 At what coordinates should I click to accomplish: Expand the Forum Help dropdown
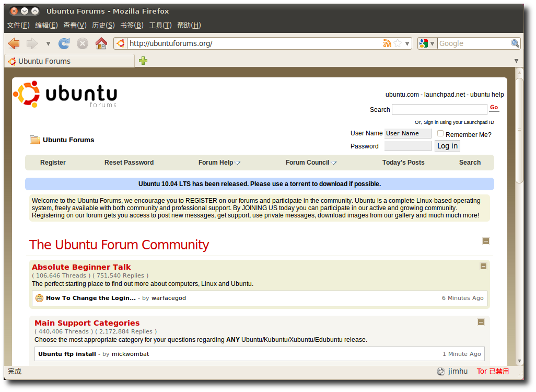click(x=219, y=163)
